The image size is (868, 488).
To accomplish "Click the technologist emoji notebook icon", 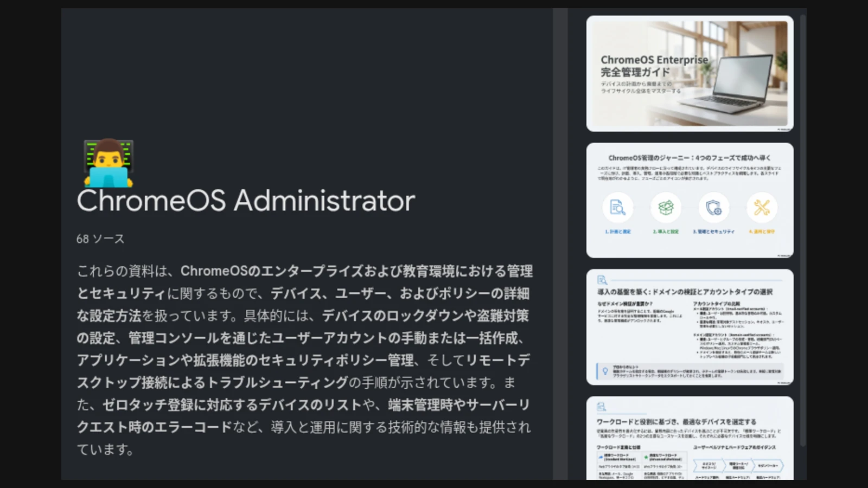I will pyautogui.click(x=108, y=163).
